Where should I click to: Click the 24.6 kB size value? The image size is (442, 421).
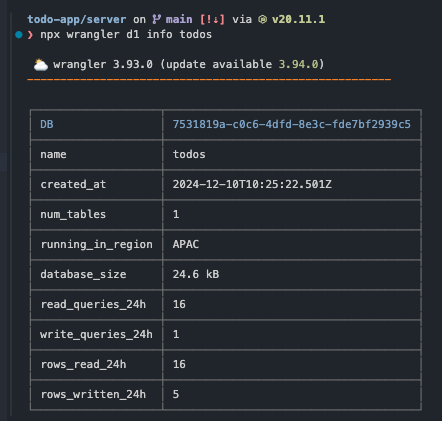tap(196, 274)
